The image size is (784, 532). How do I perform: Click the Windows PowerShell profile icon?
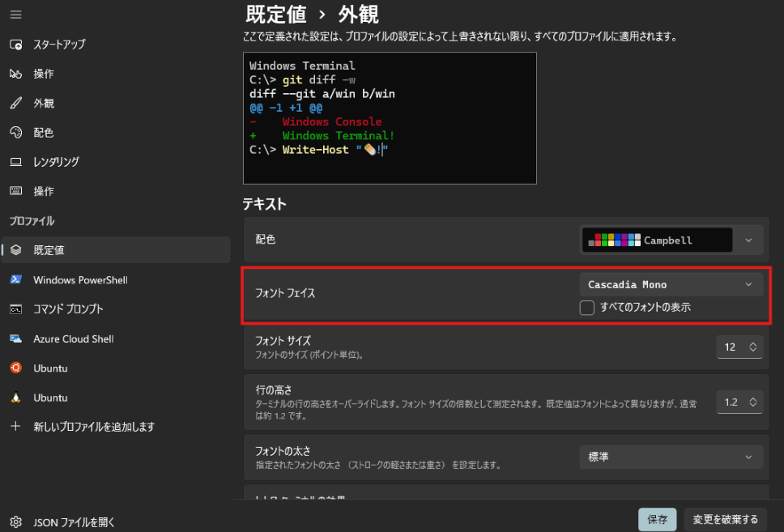point(16,279)
